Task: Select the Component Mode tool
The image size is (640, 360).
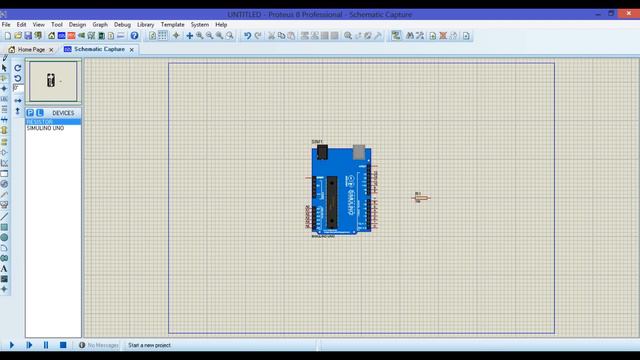Action: pyautogui.click(x=4, y=78)
